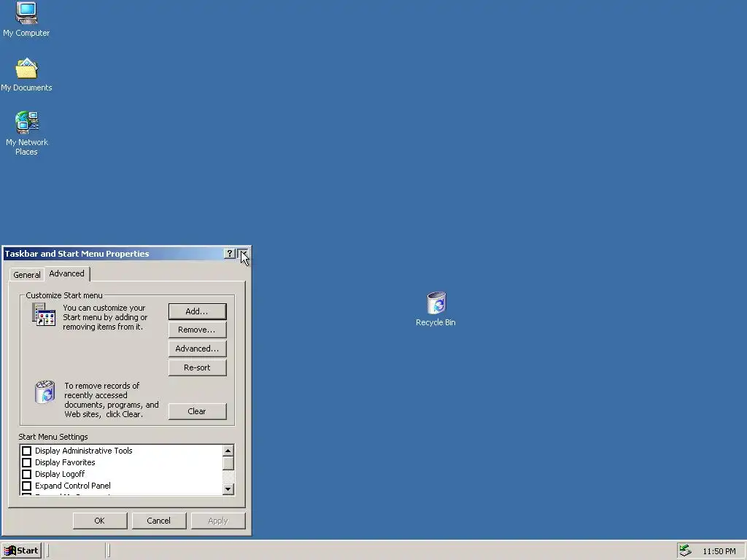
Task: Switch to the General tab
Action: point(27,275)
